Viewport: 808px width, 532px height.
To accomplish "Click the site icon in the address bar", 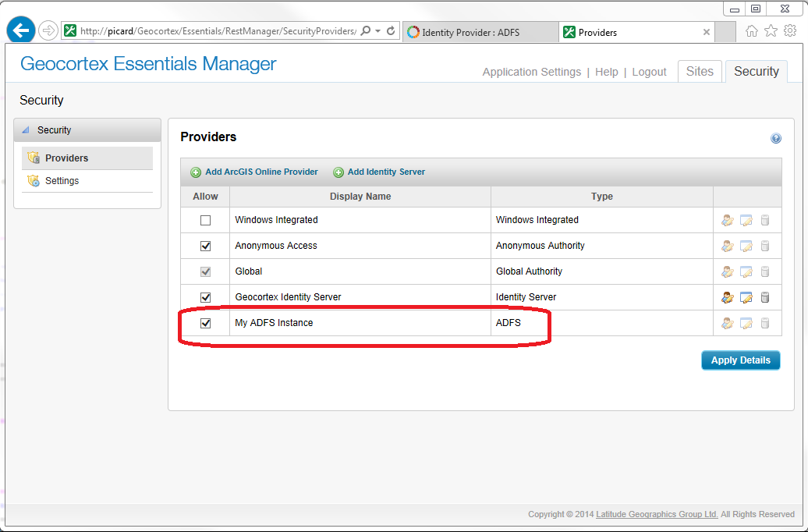I will [71, 31].
